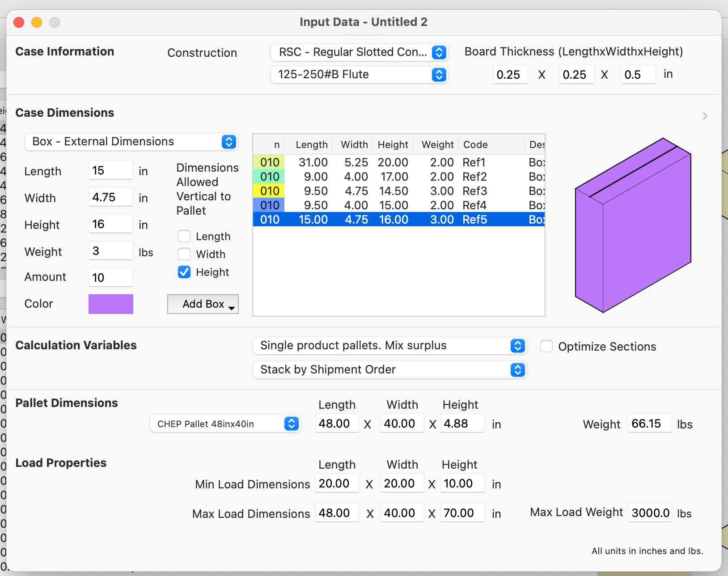Open the CHEP Pallet 48inx40in dropdown
Image resolution: width=728 pixels, height=576 pixels.
(x=291, y=424)
